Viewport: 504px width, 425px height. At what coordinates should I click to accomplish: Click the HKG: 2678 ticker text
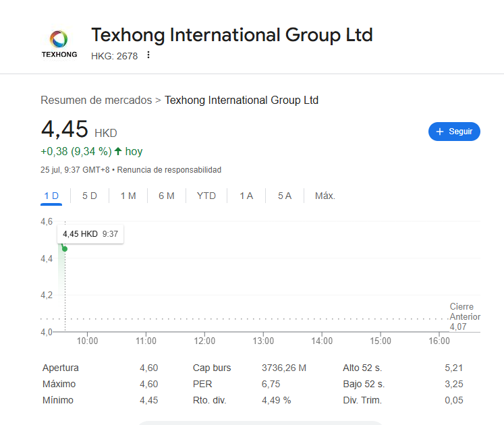point(115,56)
